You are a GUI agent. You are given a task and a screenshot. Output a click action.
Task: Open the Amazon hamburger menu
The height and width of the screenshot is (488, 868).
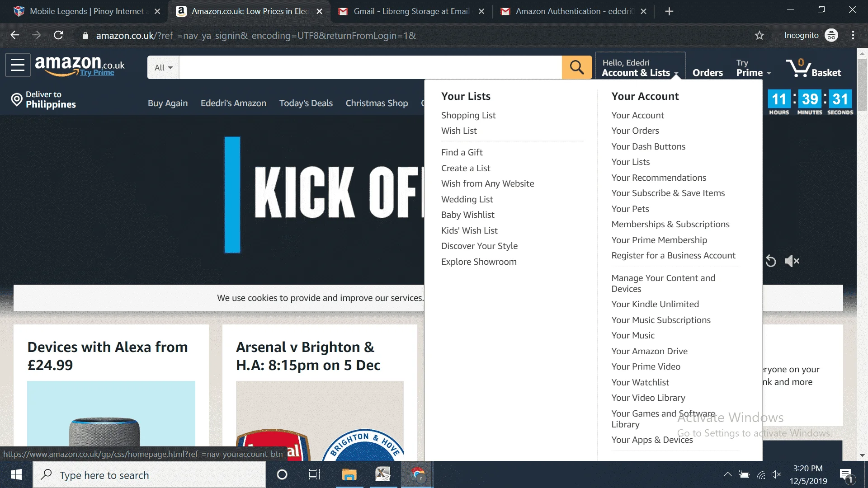[18, 65]
